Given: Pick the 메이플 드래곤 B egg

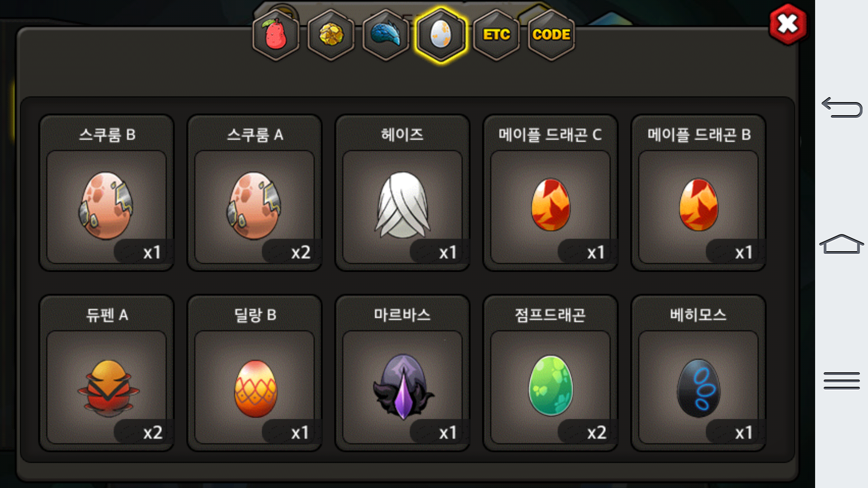Looking at the screenshot, I should (x=698, y=193).
